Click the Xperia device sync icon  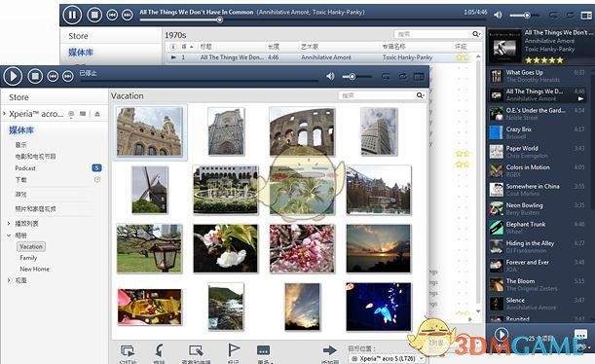coord(71,113)
